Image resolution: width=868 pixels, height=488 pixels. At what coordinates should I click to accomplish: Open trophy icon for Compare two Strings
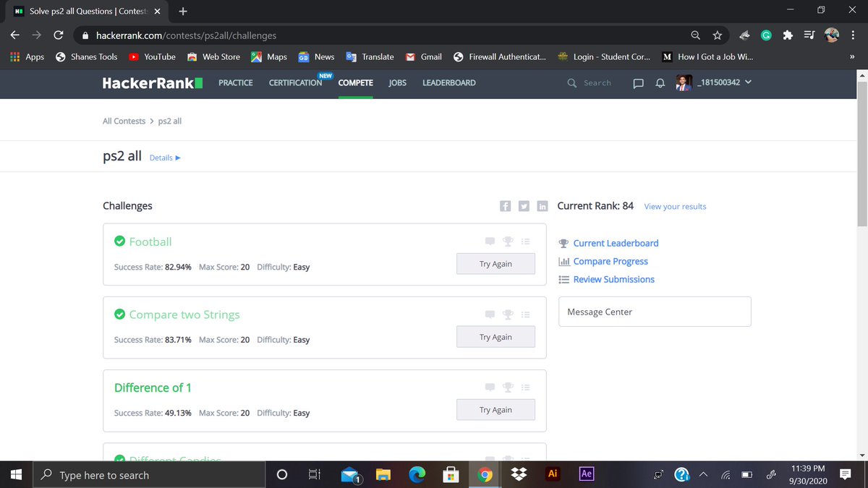click(x=508, y=314)
